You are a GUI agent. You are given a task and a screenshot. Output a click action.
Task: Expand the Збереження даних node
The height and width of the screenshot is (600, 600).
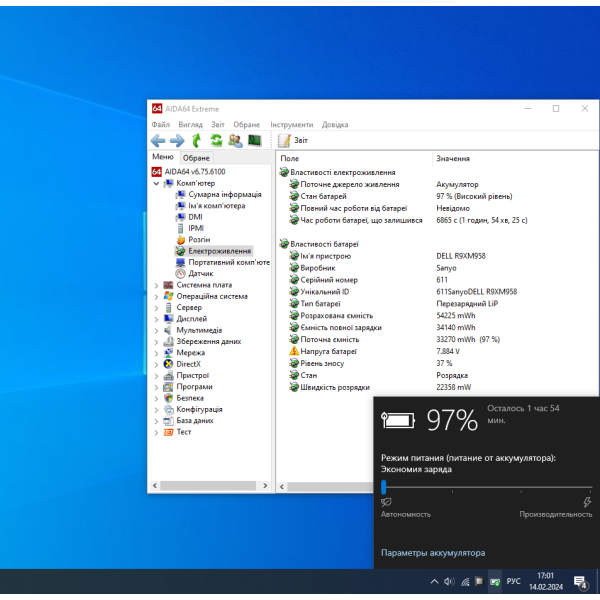[x=156, y=342]
